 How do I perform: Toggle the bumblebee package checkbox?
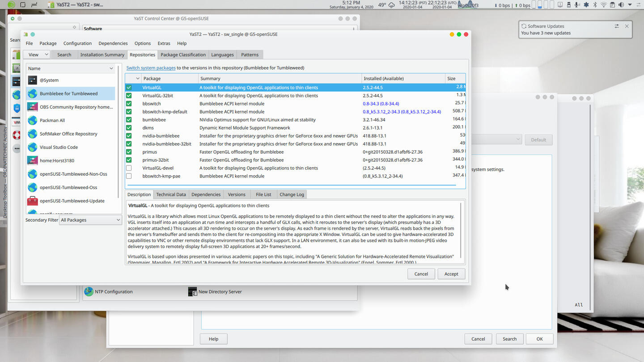coord(129,120)
